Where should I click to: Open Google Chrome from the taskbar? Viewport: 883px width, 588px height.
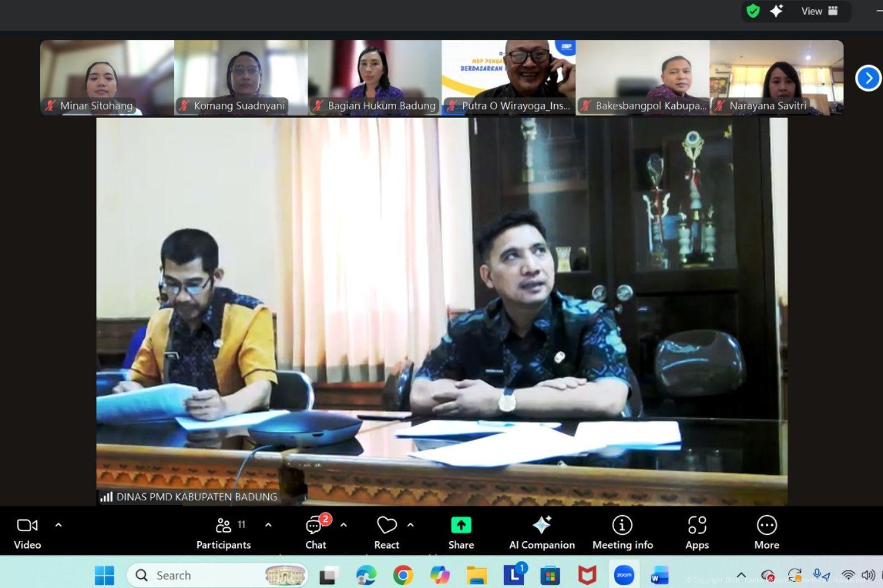click(403, 575)
